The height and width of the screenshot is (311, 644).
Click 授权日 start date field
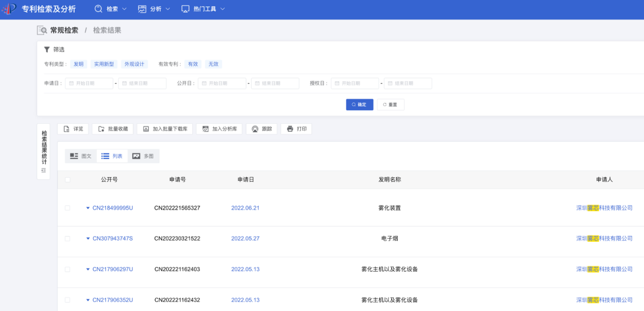pos(355,83)
